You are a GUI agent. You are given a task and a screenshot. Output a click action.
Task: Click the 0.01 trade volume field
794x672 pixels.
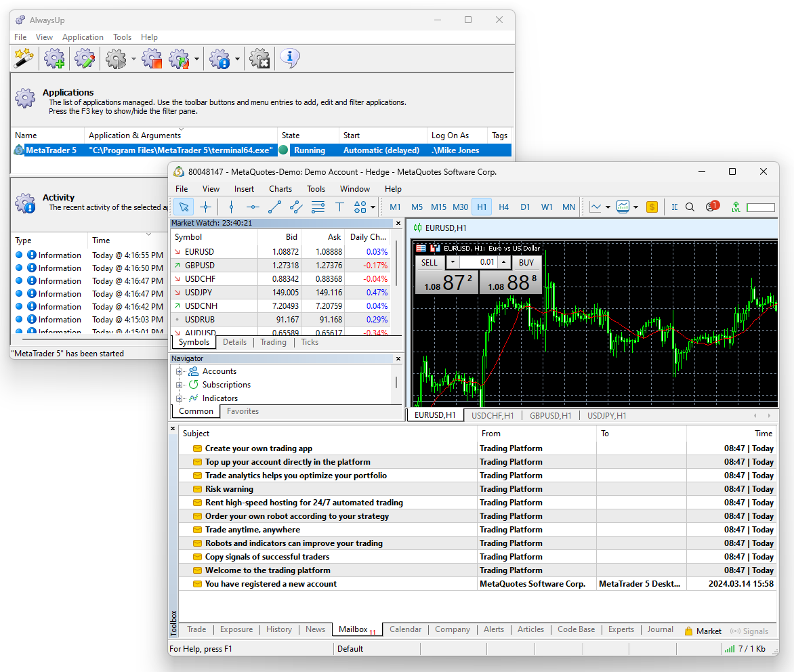pyautogui.click(x=479, y=262)
